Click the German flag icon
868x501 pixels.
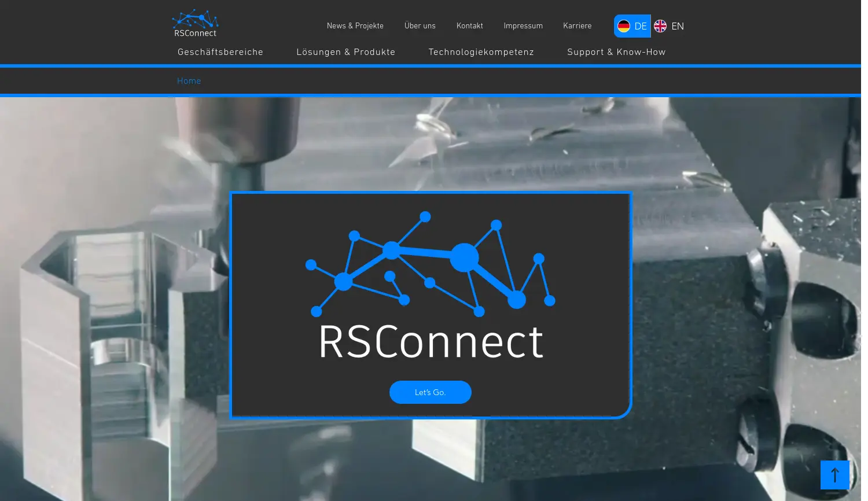tap(624, 25)
